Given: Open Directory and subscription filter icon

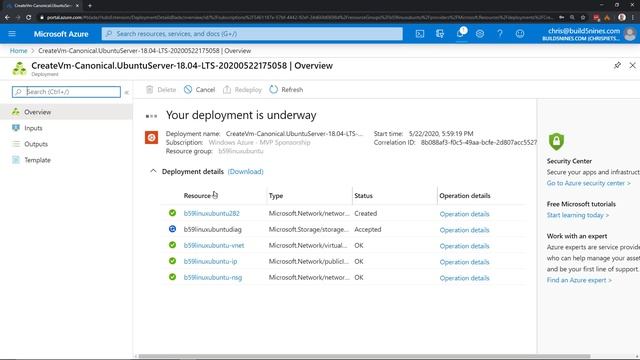Looking at the screenshot, I should [440, 34].
